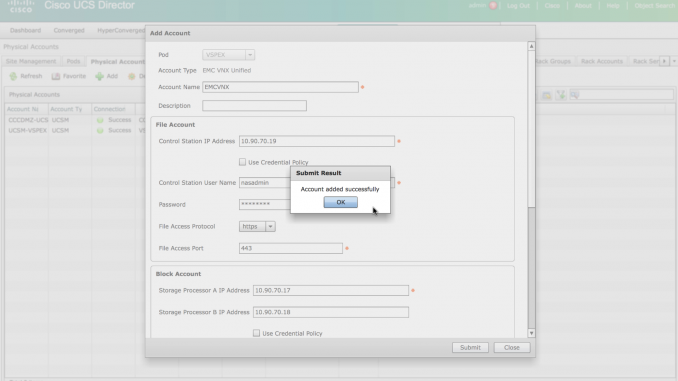Click the green Success status icon for UCSM-VSPEX
The width and height of the screenshot is (678, 381).
tap(100, 130)
